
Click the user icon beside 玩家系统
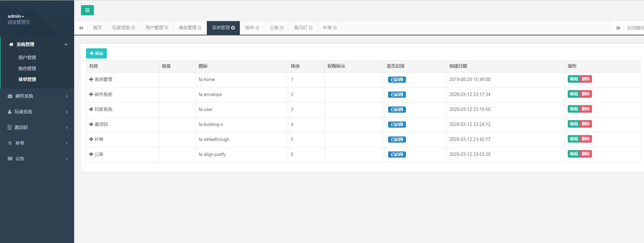coord(10,112)
